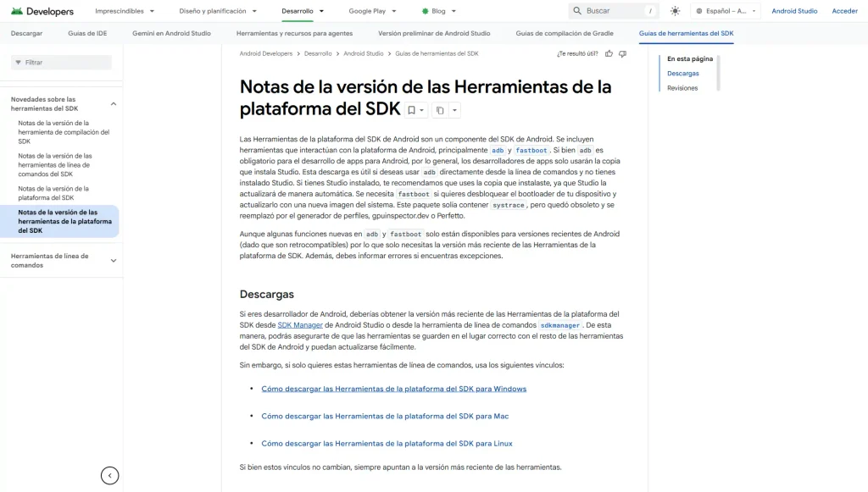This screenshot has width=868, height=492.
Task: Open Notas de la versión de la plataforma del SDK
Action: coord(53,193)
